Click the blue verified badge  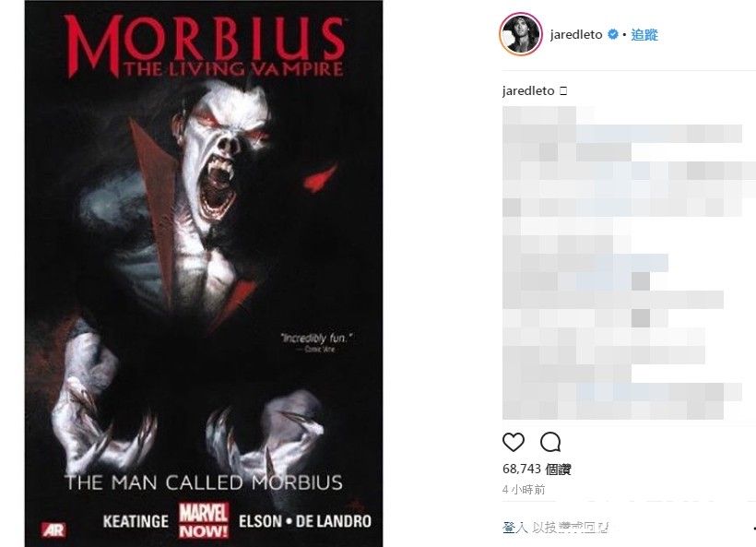pyautogui.click(x=613, y=34)
